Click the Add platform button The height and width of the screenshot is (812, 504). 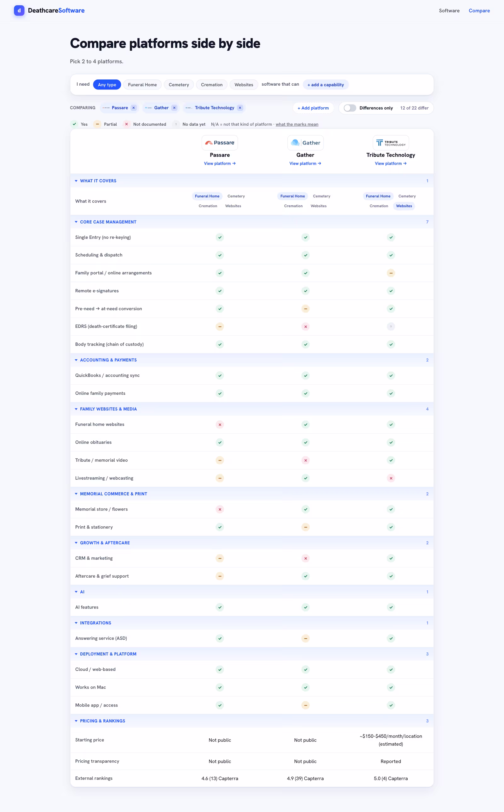coord(313,108)
